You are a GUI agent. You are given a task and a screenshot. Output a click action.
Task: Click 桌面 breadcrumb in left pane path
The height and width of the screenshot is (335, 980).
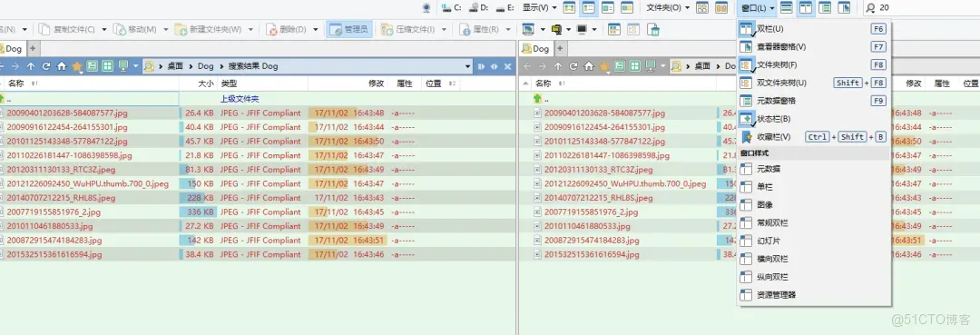(175, 66)
